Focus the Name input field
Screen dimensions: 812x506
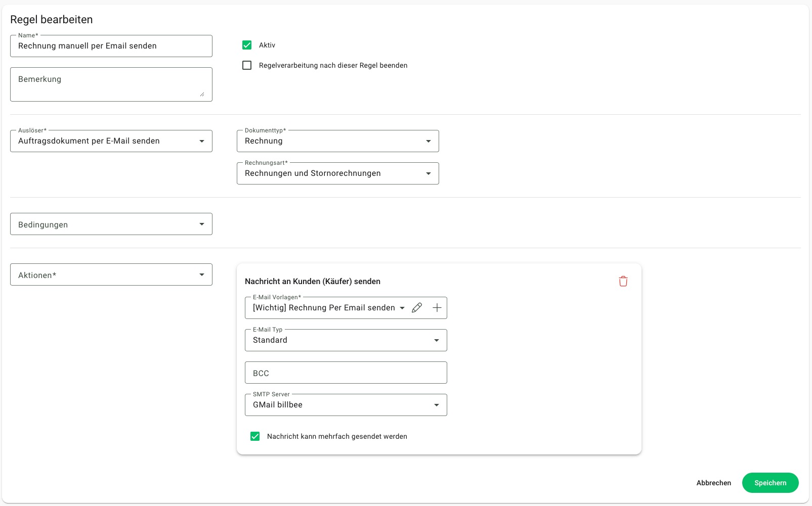(111, 46)
